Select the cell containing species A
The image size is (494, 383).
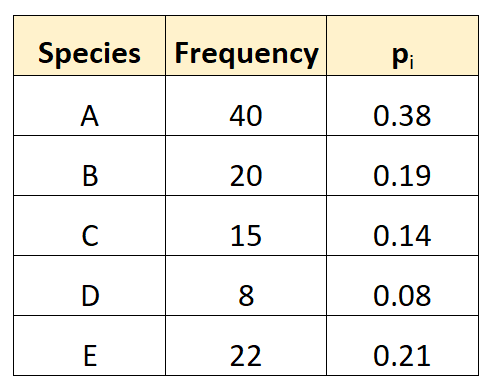(89, 106)
